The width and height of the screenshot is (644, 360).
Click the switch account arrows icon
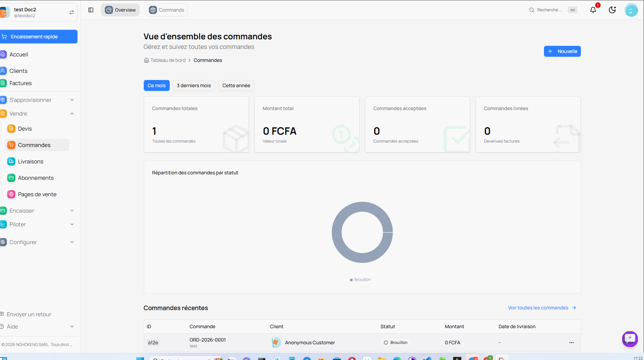click(x=72, y=12)
